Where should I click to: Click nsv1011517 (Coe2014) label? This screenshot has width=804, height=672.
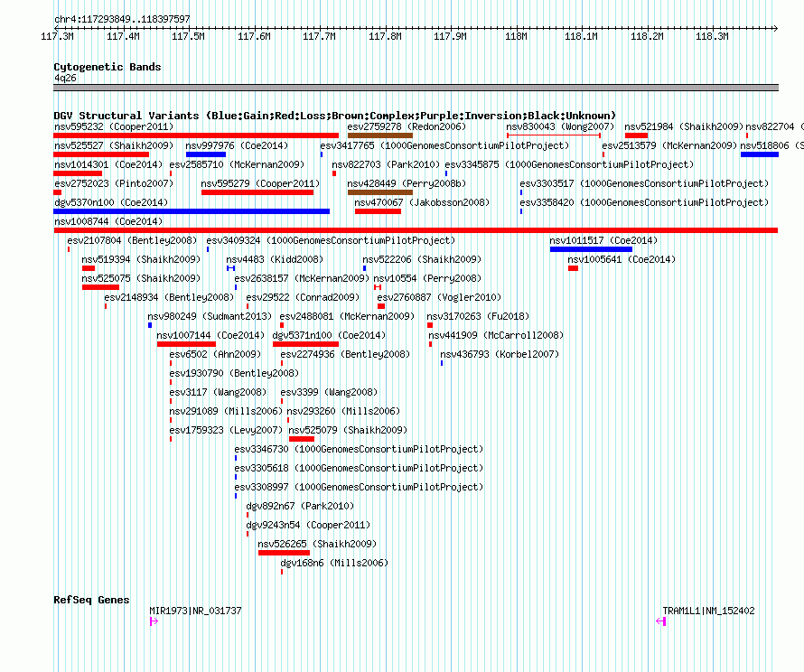pyautogui.click(x=603, y=240)
